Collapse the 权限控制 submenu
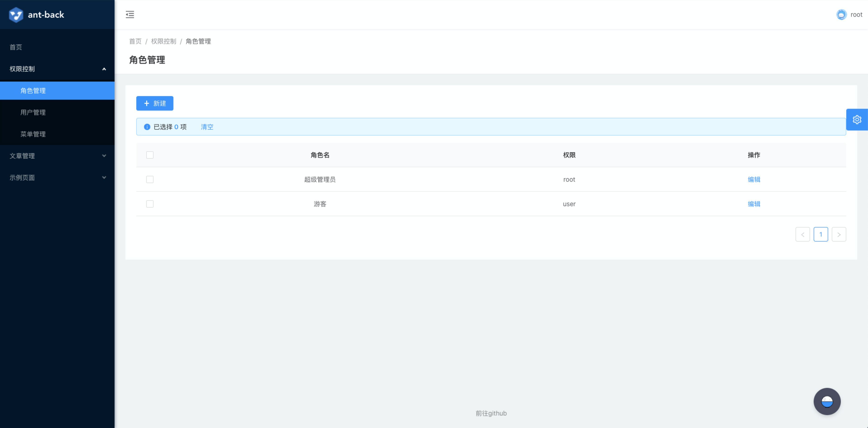The width and height of the screenshot is (868, 428). coord(57,69)
